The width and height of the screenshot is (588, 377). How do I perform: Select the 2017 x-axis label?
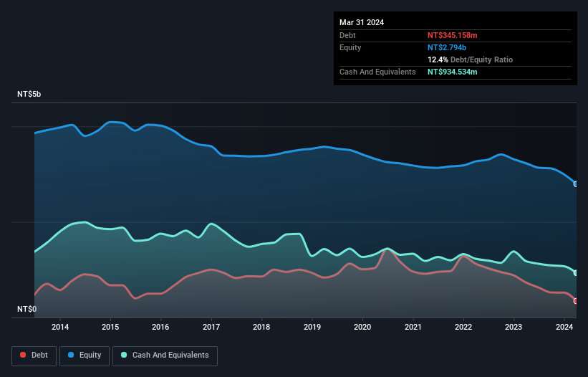coord(211,328)
